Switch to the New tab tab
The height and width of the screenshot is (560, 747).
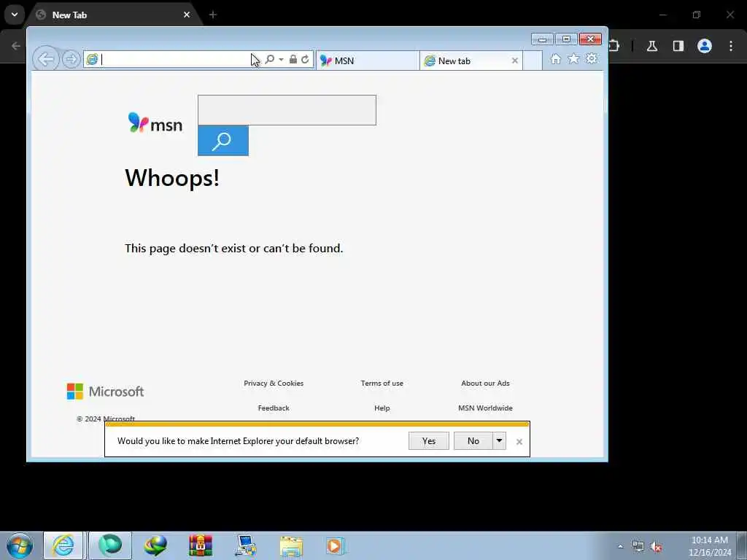[x=471, y=61]
